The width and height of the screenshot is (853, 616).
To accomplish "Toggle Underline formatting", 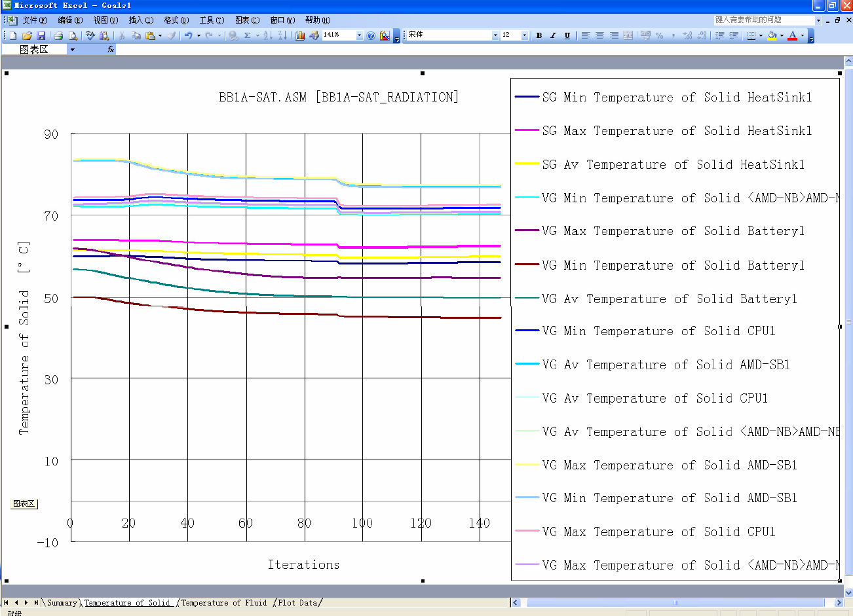I will pos(567,35).
